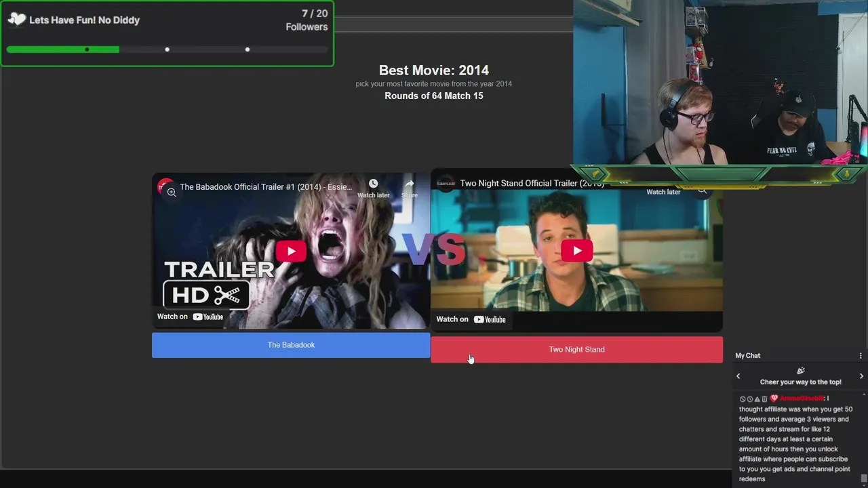The width and height of the screenshot is (868, 488).
Task: Click warning triangle icon on chat message
Action: [757, 399]
